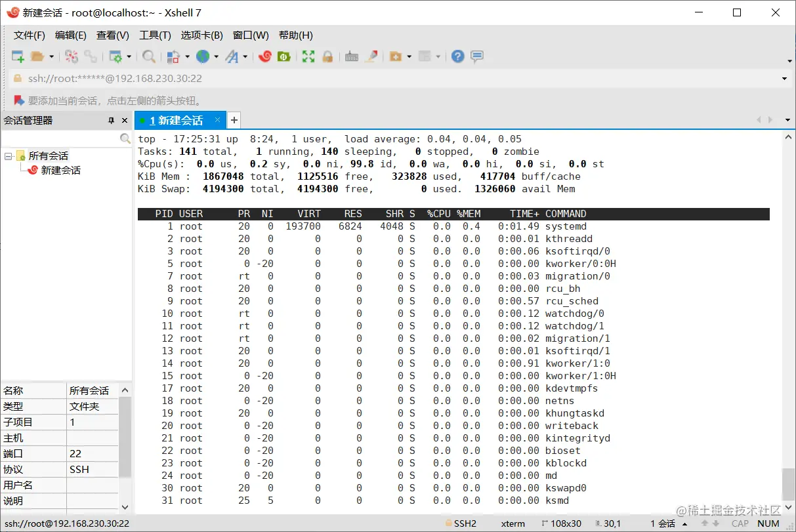
Task: Open session Properties gear icon
Action: 115,57
